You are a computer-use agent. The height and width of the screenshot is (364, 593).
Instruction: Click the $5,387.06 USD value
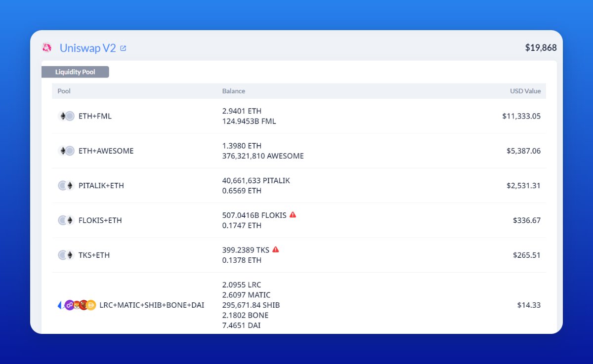point(523,151)
